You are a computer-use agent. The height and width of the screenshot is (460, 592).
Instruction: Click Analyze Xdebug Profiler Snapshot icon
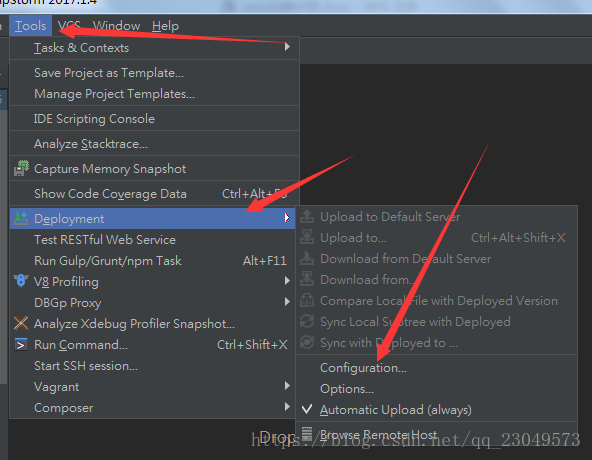pos(21,323)
